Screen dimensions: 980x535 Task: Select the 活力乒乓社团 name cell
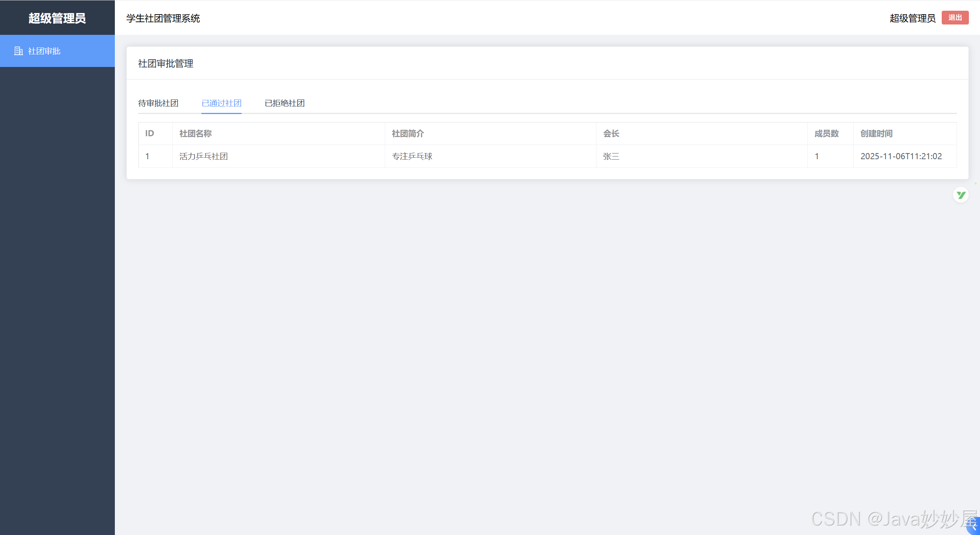[x=279, y=156]
